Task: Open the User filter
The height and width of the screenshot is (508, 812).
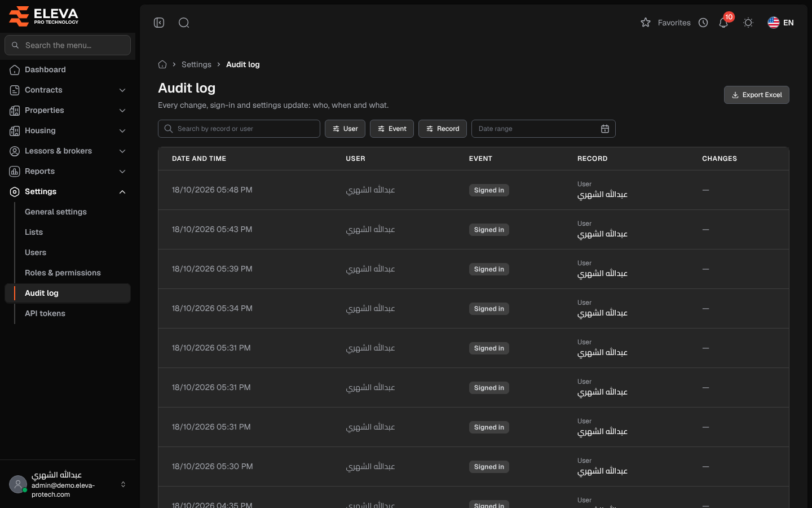Action: 345,129
